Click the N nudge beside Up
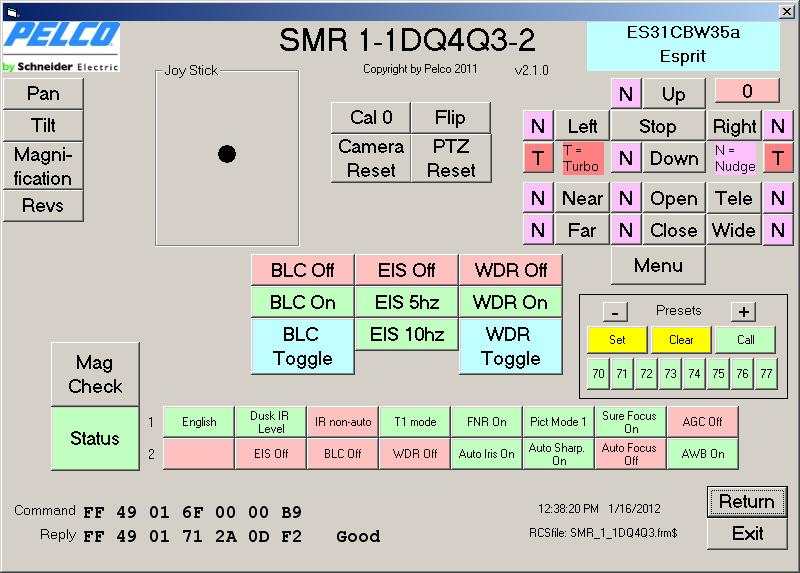 [x=626, y=94]
